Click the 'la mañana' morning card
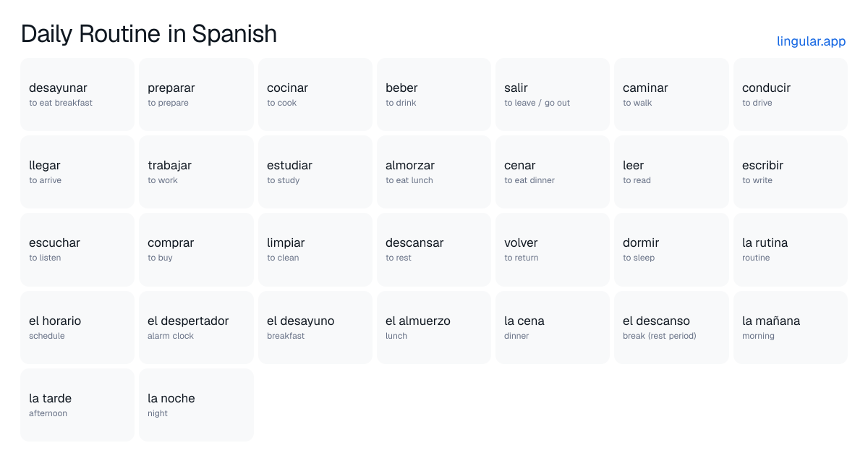The height and width of the screenshot is (456, 868). click(791, 327)
